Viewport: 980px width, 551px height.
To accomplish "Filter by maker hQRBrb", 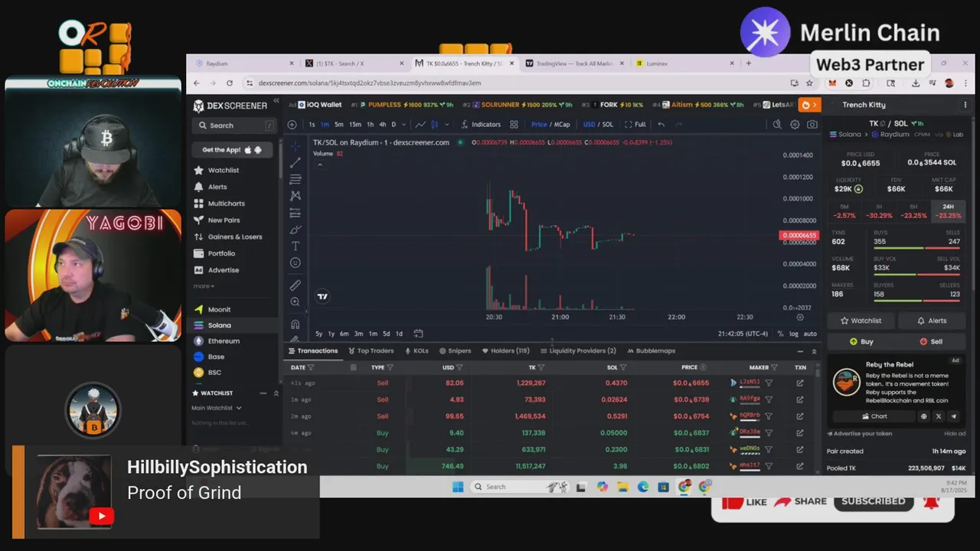I will [x=769, y=416].
